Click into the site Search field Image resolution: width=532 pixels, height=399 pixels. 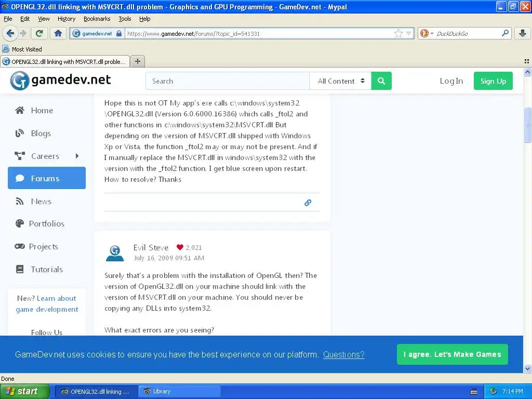click(228, 81)
